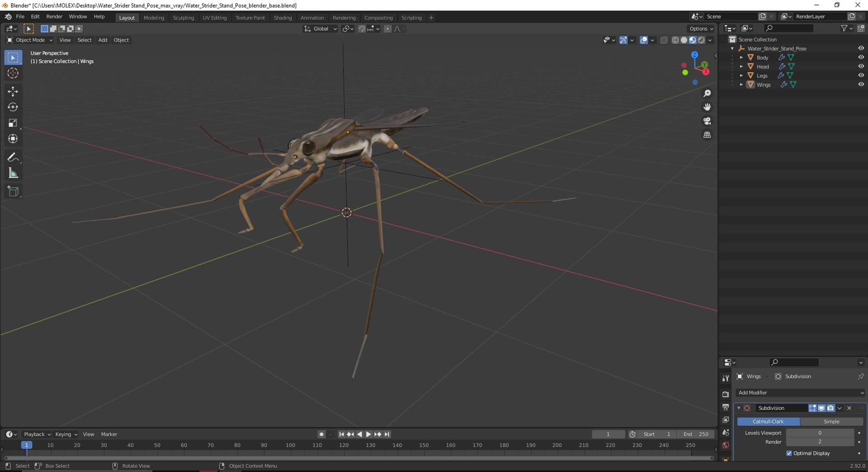Open the viewport Options dropdown
Viewport: 868px width, 472px height.
coord(702,28)
